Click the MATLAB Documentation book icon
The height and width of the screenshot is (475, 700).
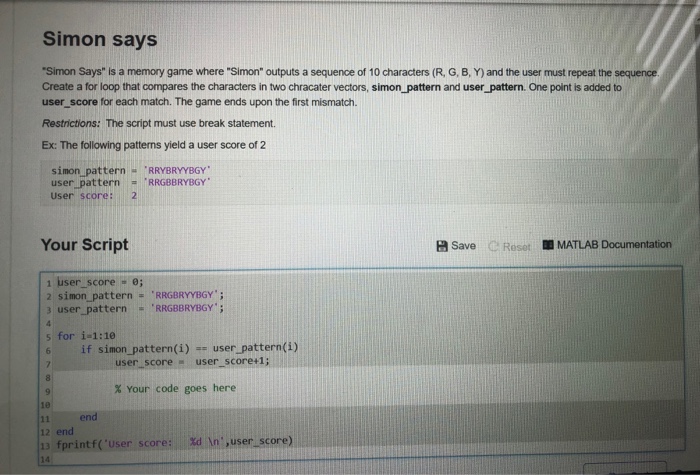548,245
